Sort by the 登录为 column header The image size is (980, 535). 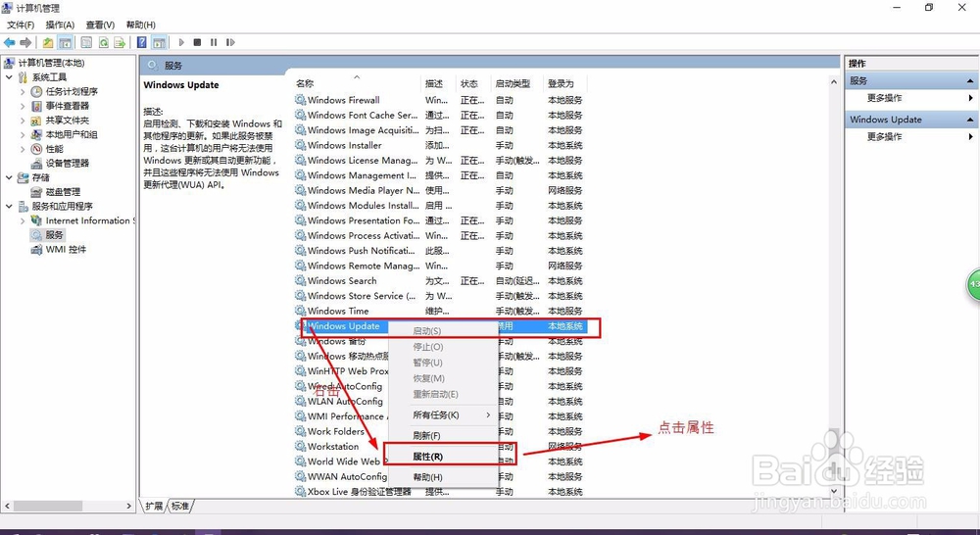tap(566, 83)
